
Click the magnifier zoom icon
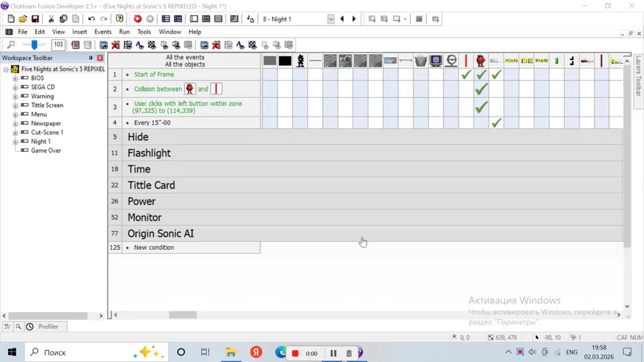tap(11, 44)
